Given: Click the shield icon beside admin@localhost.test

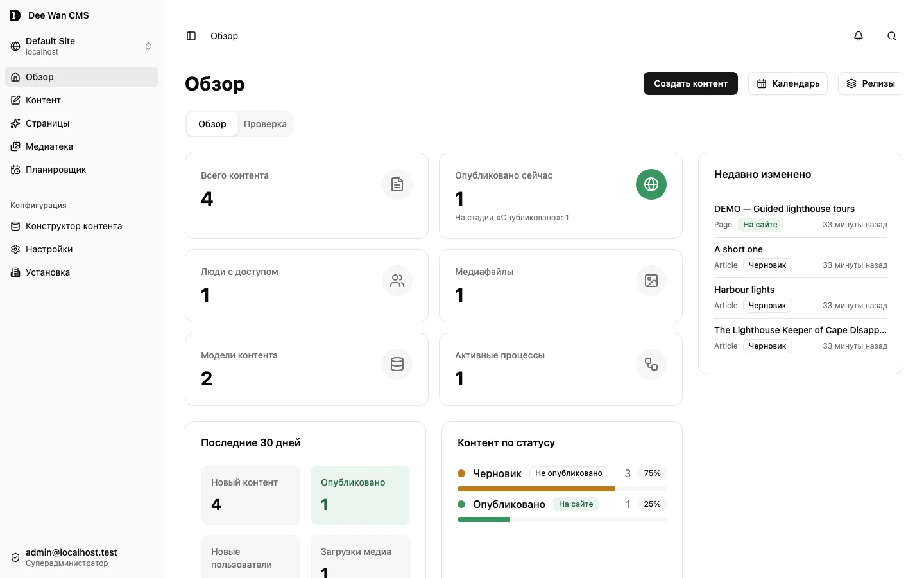Looking at the screenshot, I should (15, 557).
